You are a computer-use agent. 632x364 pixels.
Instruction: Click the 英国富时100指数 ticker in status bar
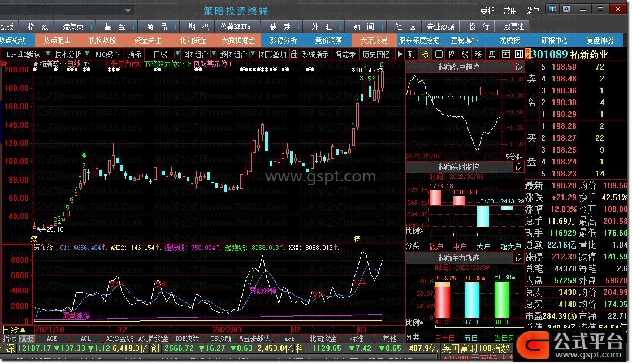point(475,349)
